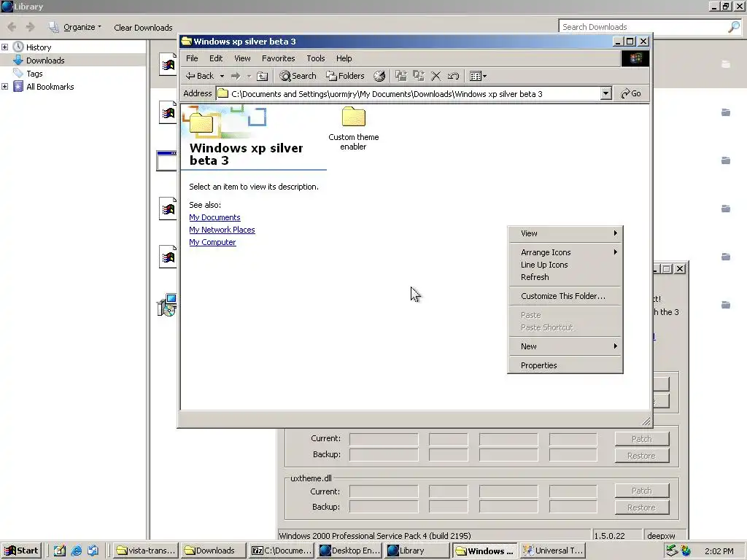Open the History pane icon in the Explorer toolbar

click(x=379, y=76)
